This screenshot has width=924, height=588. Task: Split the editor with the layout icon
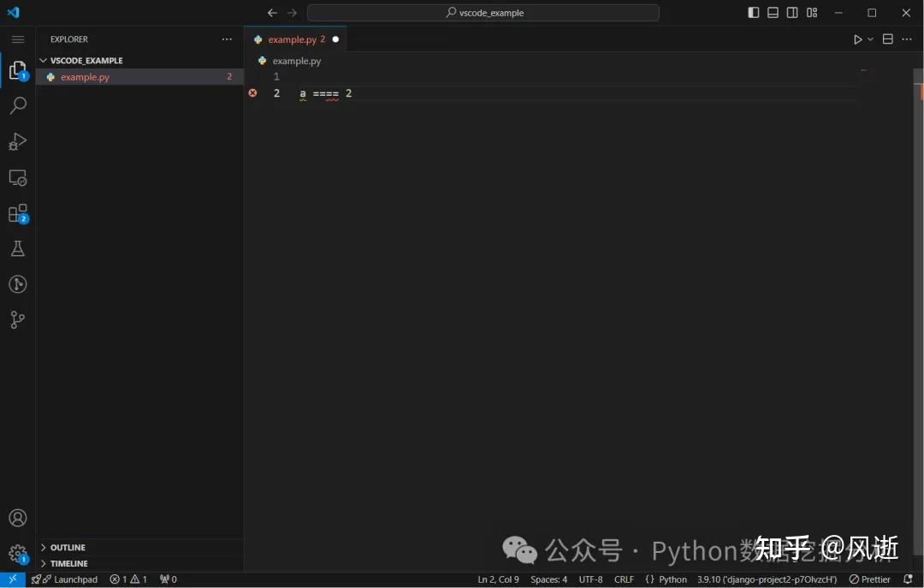pos(887,39)
